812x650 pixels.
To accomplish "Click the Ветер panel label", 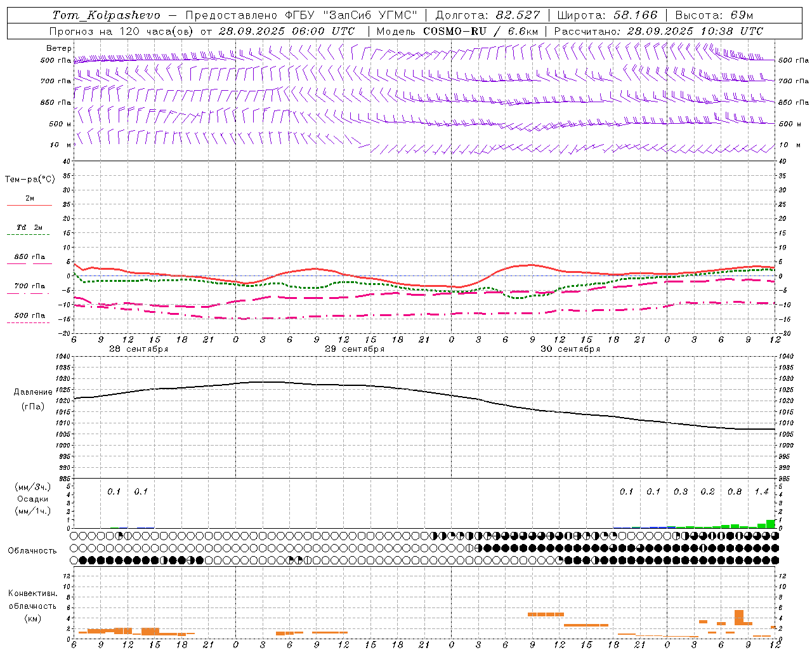I will (58, 48).
